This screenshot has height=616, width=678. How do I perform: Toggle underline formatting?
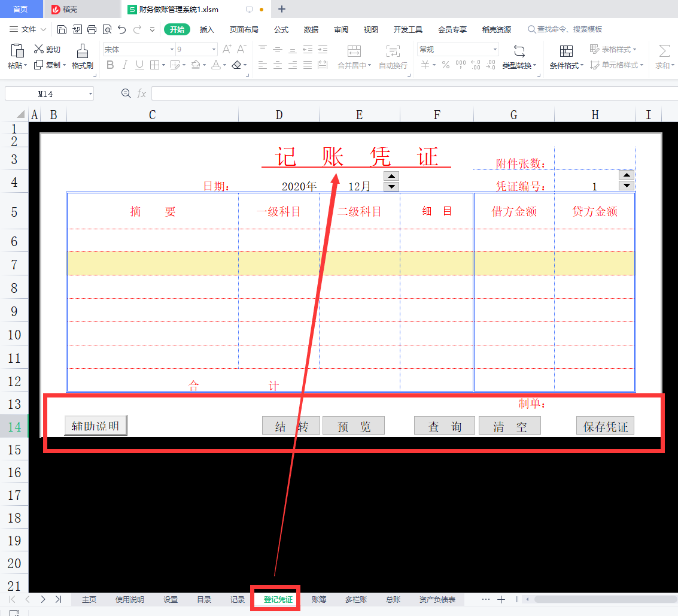click(x=139, y=65)
